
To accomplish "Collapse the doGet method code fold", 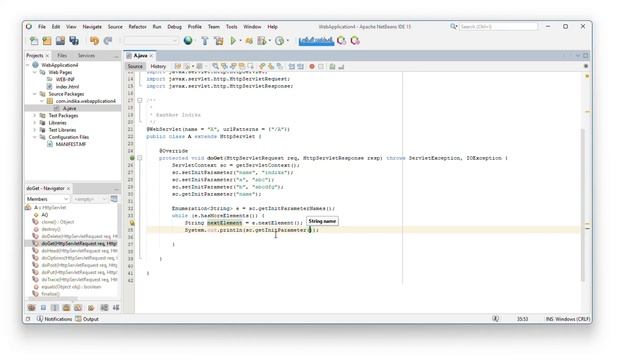I will (x=140, y=158).
